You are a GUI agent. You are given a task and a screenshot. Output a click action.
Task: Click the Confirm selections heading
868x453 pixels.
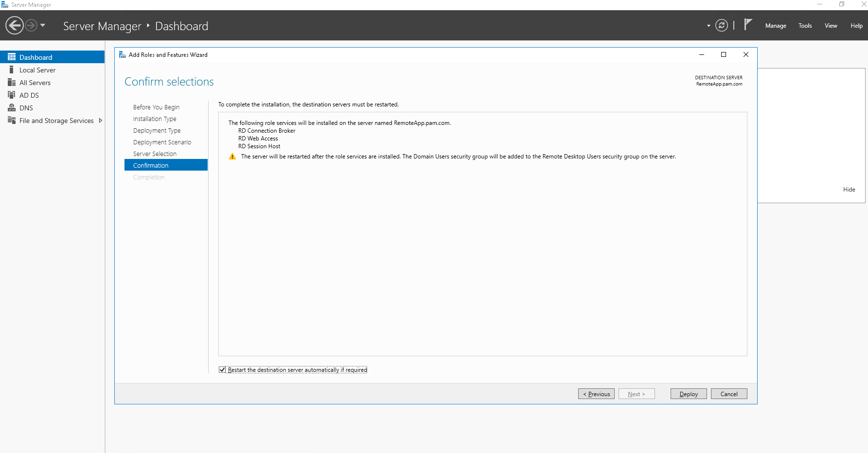click(x=169, y=82)
